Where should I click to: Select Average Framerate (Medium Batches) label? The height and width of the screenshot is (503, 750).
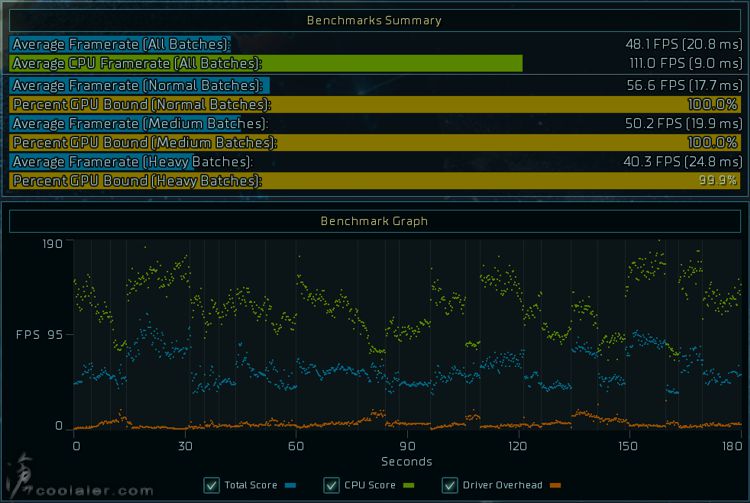(x=140, y=123)
